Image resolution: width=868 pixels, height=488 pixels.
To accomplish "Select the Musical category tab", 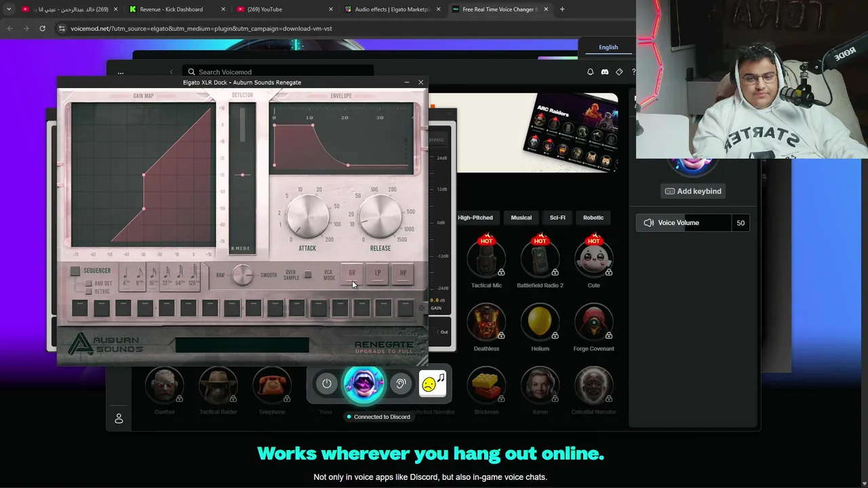I will tap(521, 218).
